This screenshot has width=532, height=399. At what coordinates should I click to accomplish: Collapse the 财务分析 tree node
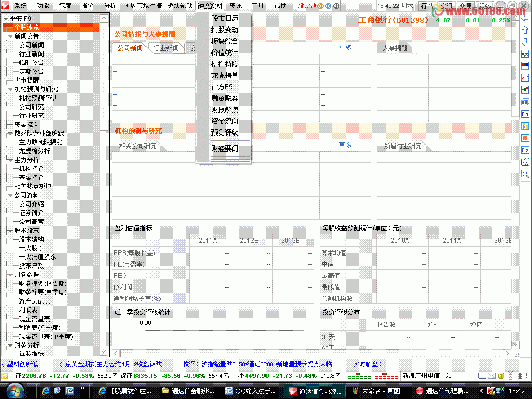pyautogui.click(x=10, y=345)
